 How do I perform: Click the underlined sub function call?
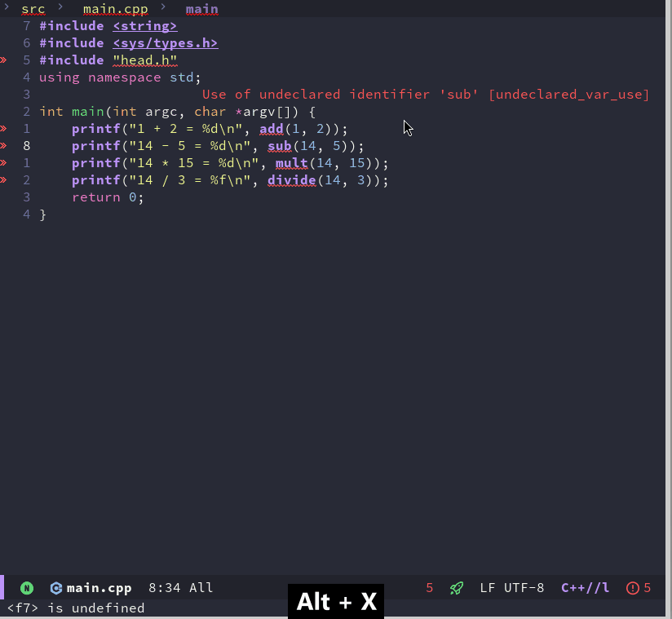coord(280,146)
